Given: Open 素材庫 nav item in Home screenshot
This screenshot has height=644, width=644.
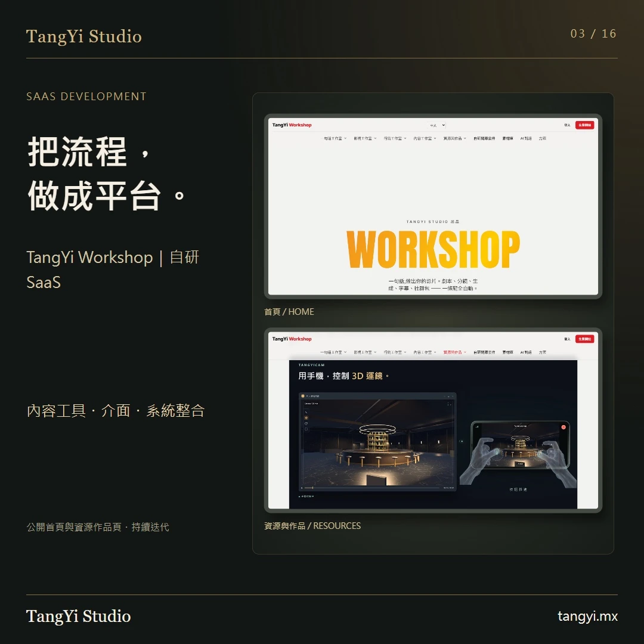Looking at the screenshot, I should point(507,138).
